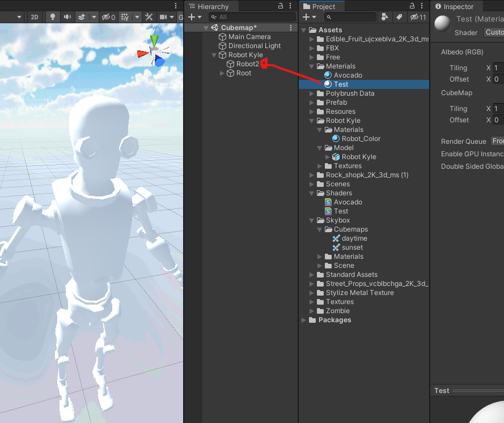Open the grid settings dropdown arrow
The height and width of the screenshot is (423, 504).
[137, 17]
